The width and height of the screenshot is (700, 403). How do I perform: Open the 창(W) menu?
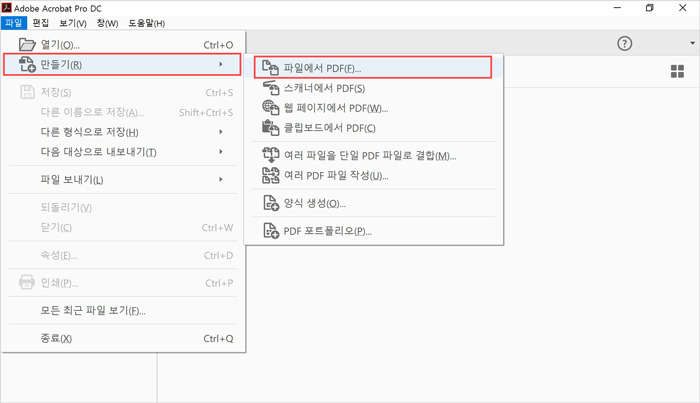(x=107, y=23)
